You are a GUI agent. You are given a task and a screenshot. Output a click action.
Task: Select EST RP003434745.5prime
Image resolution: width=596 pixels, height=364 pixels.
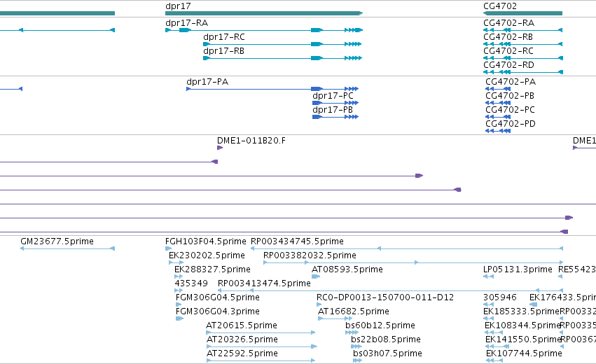point(297,241)
